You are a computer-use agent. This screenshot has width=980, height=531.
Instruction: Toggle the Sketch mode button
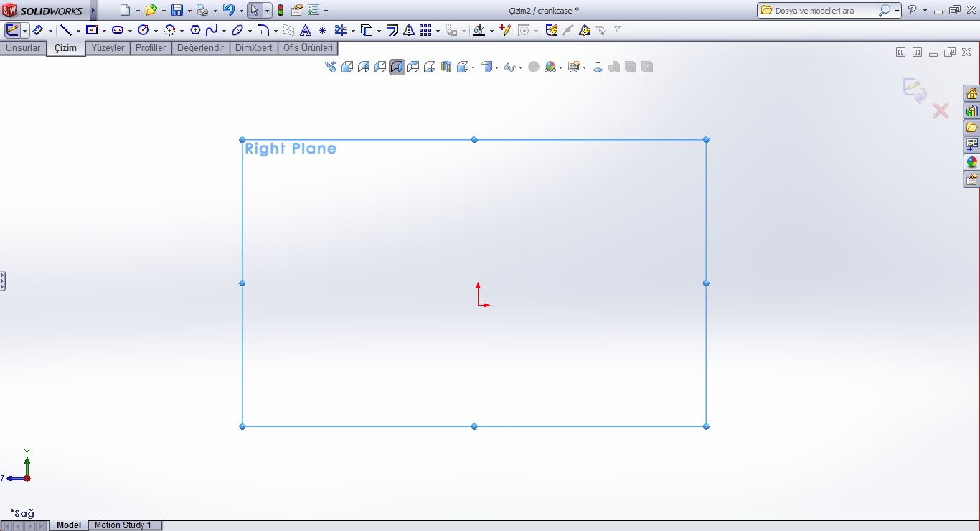pyautogui.click(x=12, y=30)
